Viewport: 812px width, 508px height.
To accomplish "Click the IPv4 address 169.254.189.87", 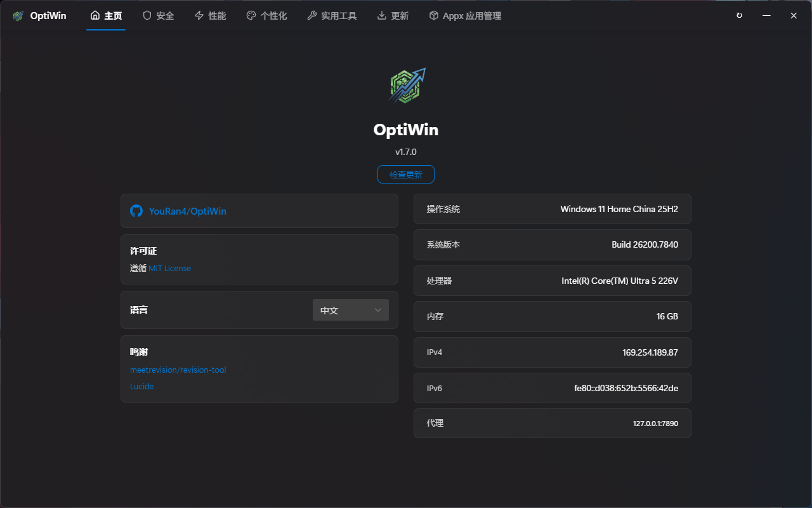I will click(x=650, y=352).
